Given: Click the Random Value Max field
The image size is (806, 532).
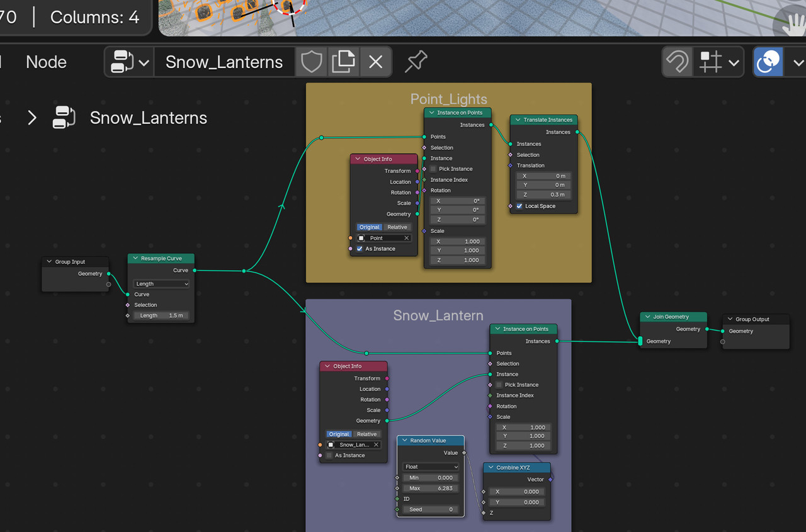Looking at the screenshot, I should (x=430, y=488).
